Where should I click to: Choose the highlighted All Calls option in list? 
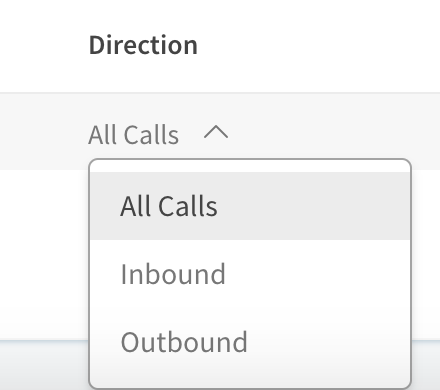pos(250,206)
